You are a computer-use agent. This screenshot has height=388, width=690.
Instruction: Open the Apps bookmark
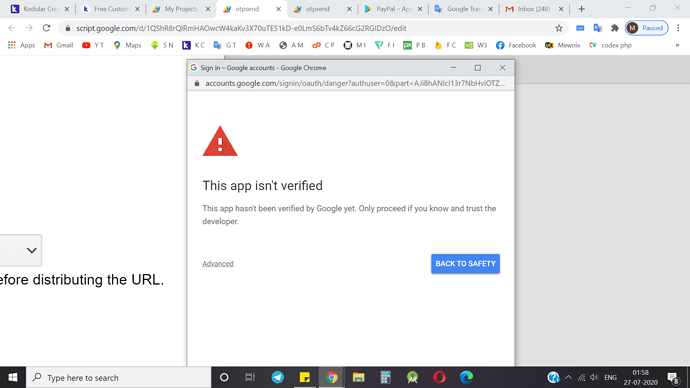pos(22,45)
